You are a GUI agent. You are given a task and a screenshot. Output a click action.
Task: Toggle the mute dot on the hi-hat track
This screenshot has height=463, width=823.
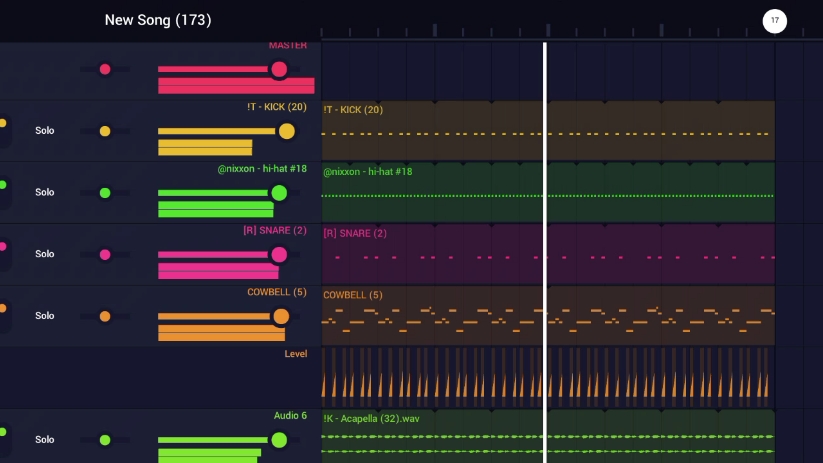[x=3, y=184]
